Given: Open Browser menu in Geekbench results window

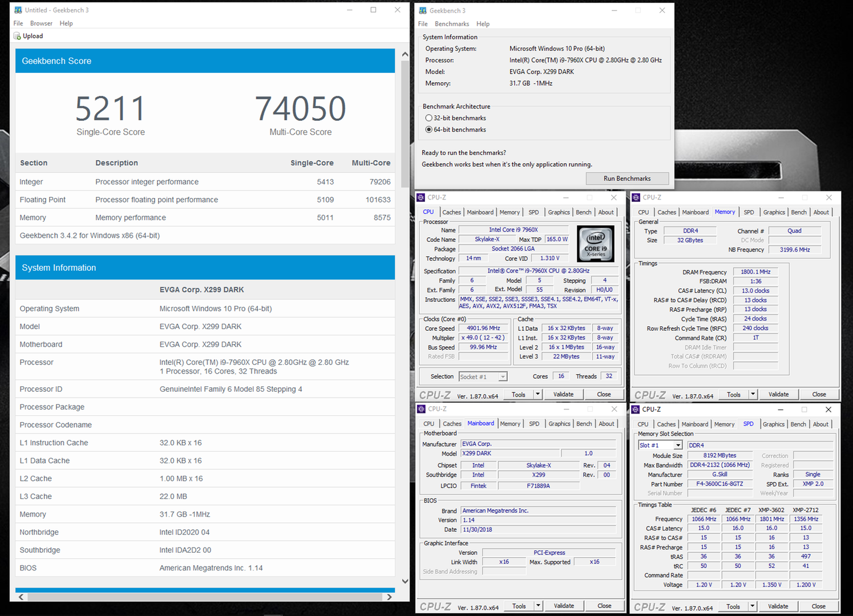Looking at the screenshot, I should [x=41, y=23].
